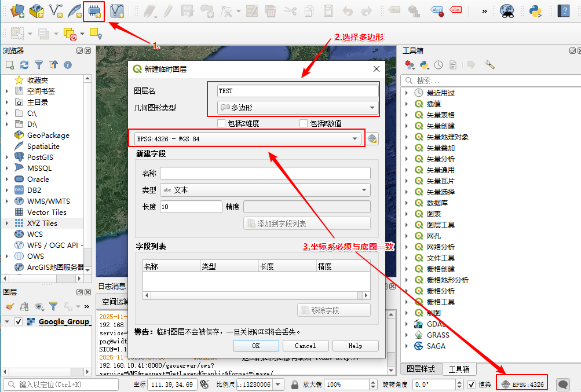The height and width of the screenshot is (392, 581).
Task: Click the New Temporary Scratch Layer toolbar icon
Action: 94,10
